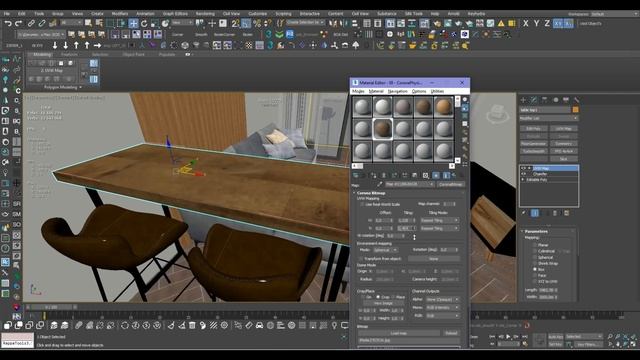Click Sample Type icon beside material slots
Image resolution: width=640 pixels, height=360 pixels.
click(465, 100)
